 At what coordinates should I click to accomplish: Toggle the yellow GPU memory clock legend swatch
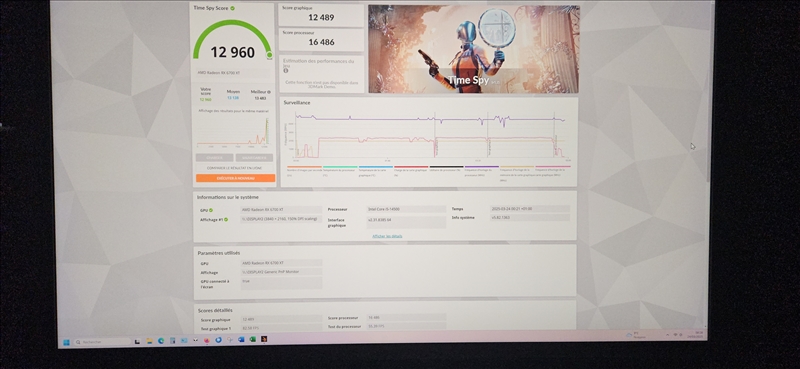coord(517,167)
